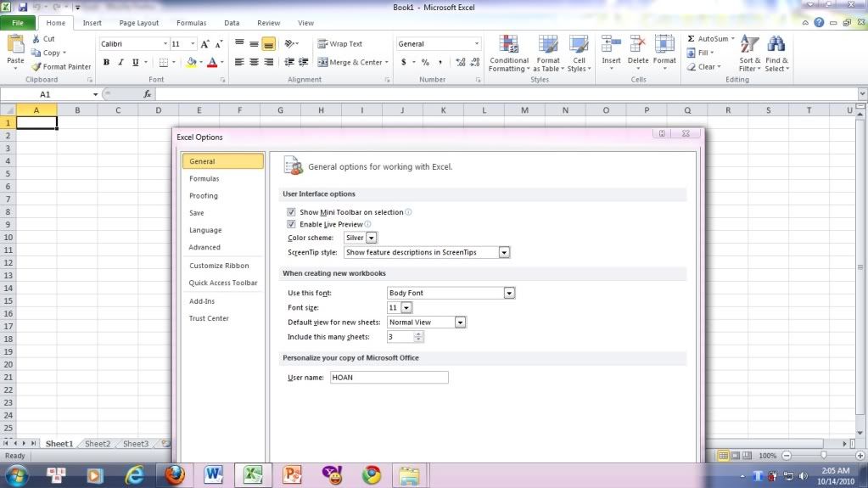868x488 pixels.
Task: Apply the Font Color letter A
Action: (211, 63)
